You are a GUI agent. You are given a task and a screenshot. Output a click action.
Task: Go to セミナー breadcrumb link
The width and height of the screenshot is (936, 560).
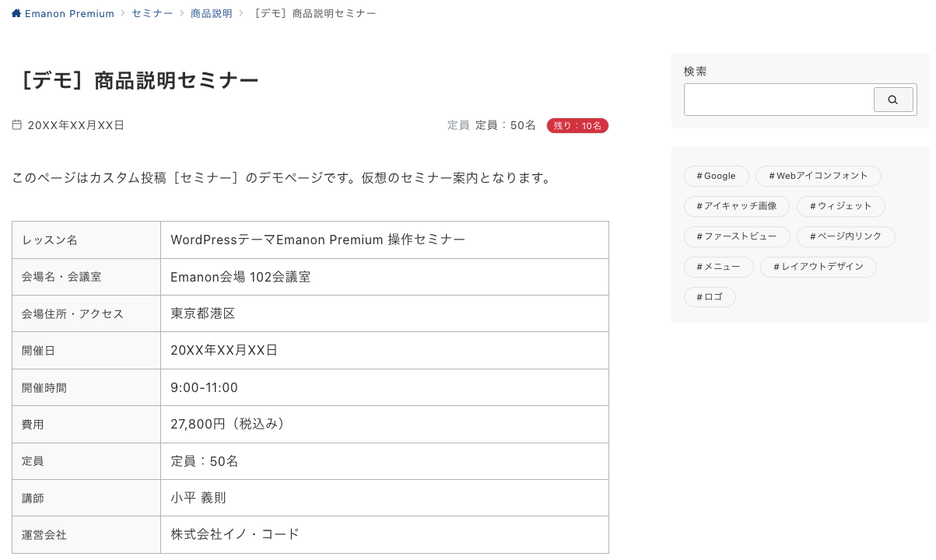pyautogui.click(x=152, y=13)
